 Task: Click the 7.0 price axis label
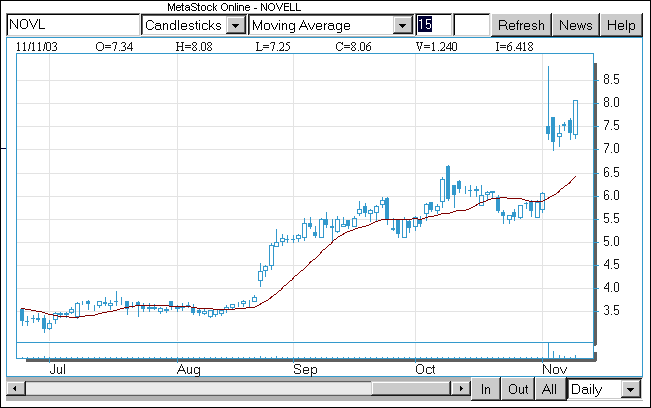tap(611, 149)
